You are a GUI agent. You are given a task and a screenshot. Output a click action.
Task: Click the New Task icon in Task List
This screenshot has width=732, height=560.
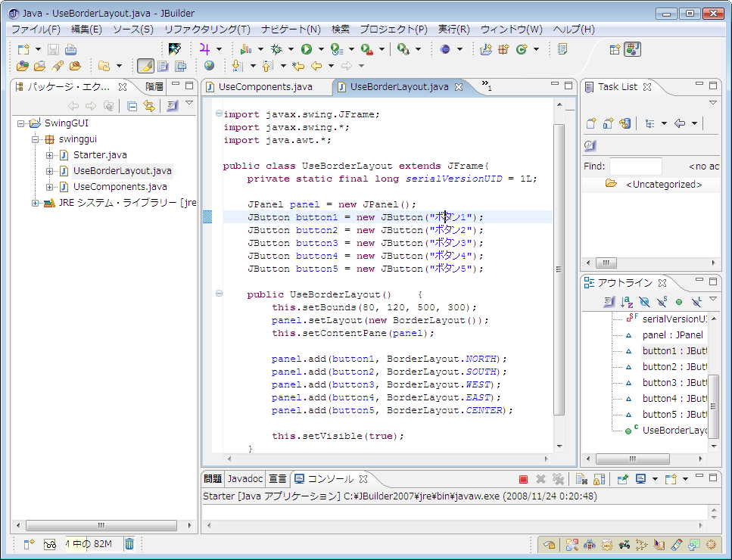coord(590,123)
